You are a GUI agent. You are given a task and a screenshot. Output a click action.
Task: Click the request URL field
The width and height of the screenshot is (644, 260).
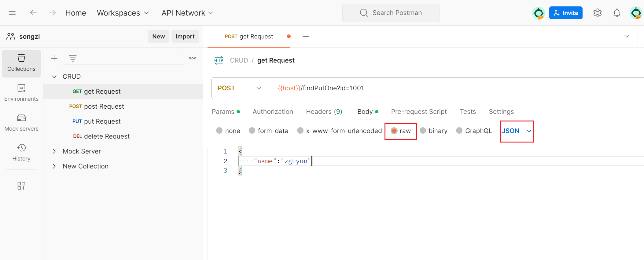[x=457, y=88]
